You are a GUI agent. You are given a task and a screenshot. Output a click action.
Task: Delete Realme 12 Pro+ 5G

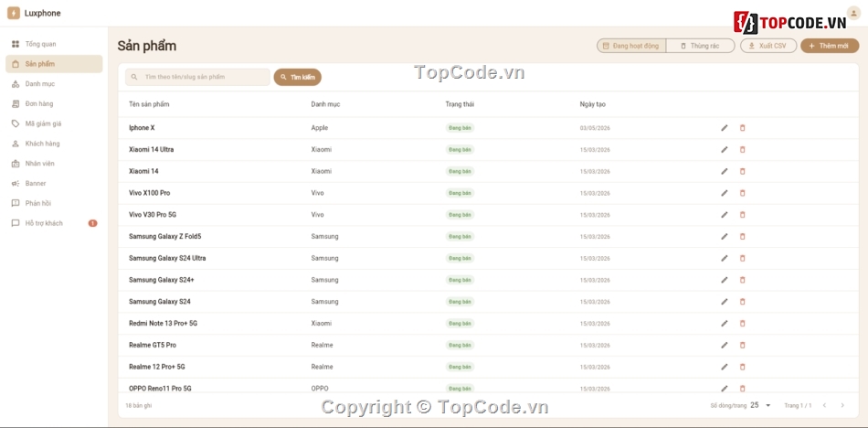(742, 367)
